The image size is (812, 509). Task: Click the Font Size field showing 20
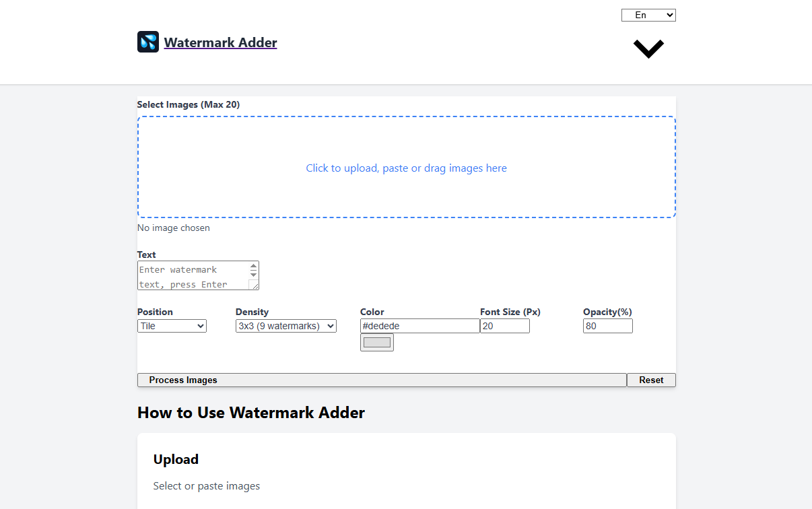click(x=504, y=325)
